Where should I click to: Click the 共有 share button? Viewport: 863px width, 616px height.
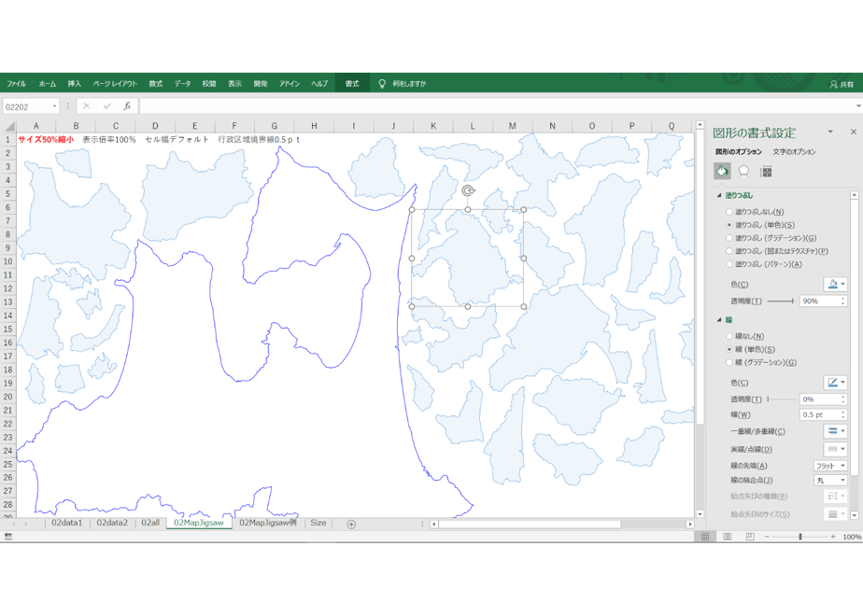point(842,84)
